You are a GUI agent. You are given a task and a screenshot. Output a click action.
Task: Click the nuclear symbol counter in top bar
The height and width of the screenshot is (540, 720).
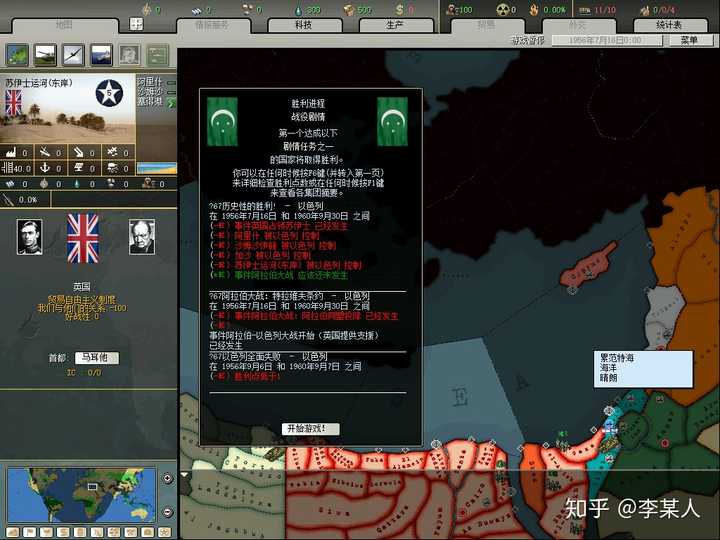click(x=506, y=10)
